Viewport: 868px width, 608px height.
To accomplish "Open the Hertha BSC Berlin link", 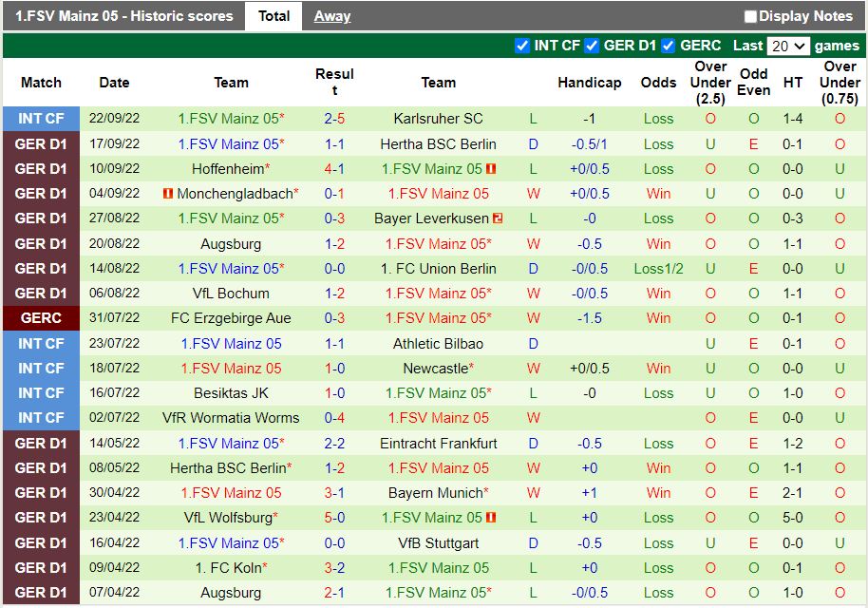I will pyautogui.click(x=438, y=143).
